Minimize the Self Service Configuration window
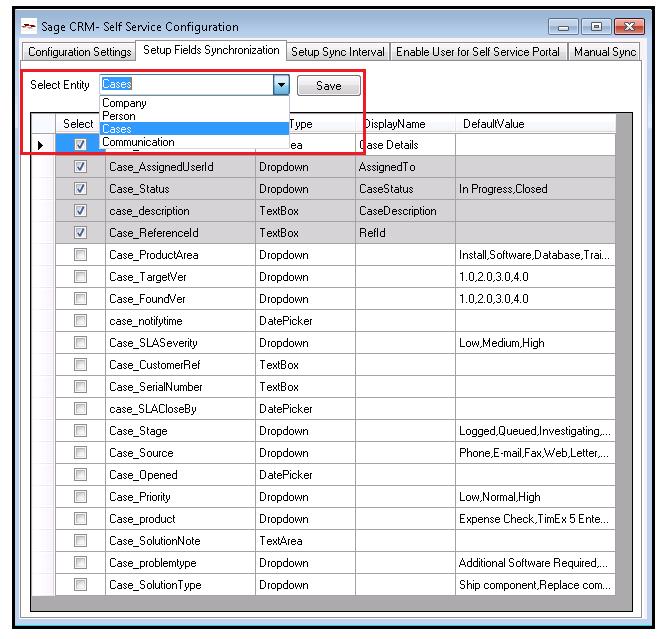Viewport: 668px width, 639px height. pos(563,27)
